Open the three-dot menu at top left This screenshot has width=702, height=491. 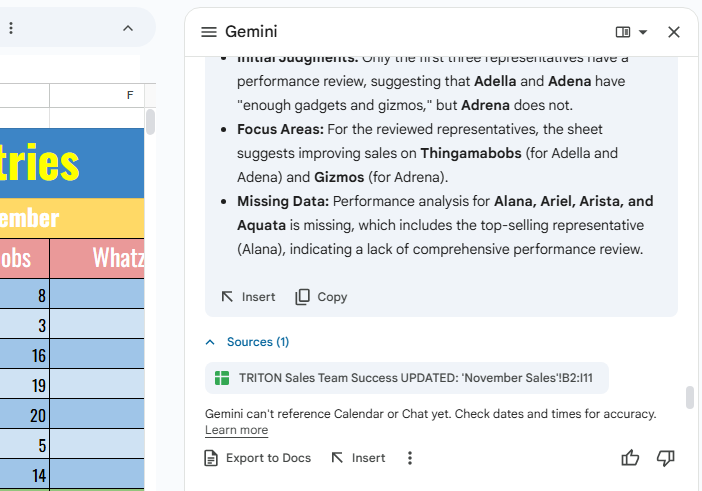(x=11, y=28)
